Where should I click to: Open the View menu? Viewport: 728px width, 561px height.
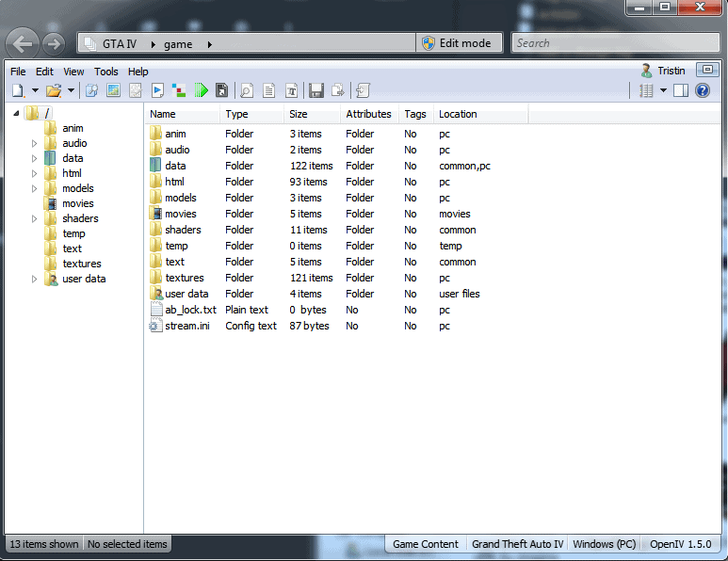tap(73, 72)
